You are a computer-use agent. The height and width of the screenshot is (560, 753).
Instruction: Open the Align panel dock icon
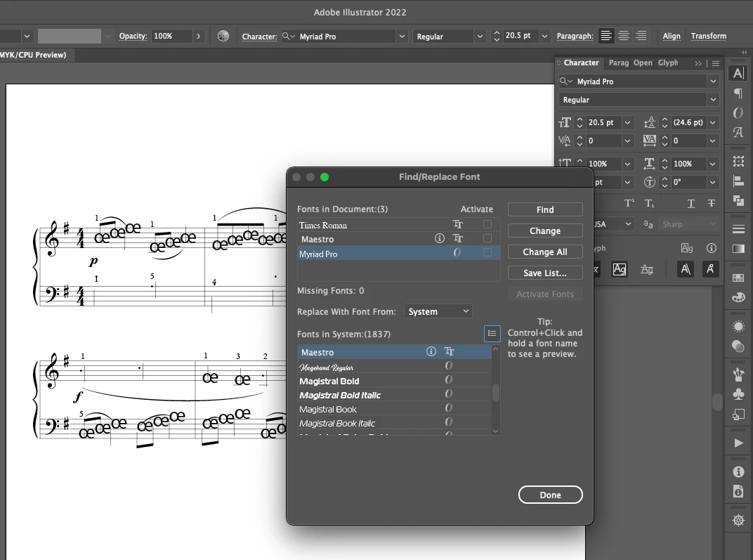click(x=738, y=181)
